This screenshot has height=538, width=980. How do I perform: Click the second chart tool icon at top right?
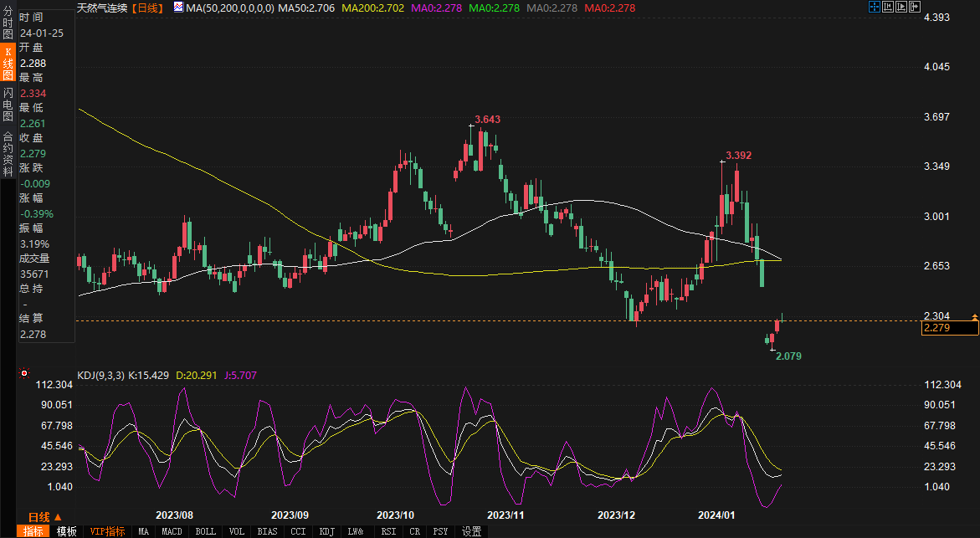(887, 8)
